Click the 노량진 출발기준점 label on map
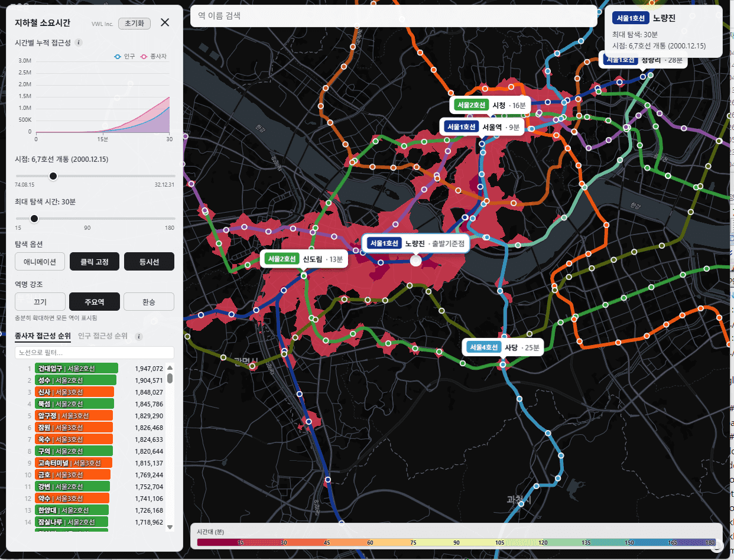Screen dimensions: 734x560 (x=416, y=243)
